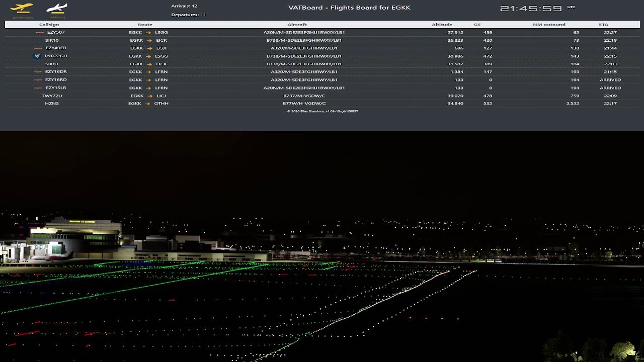Click ETA 22:27 in the EZY507 row
The height and width of the screenshot is (362, 644).
610,32
